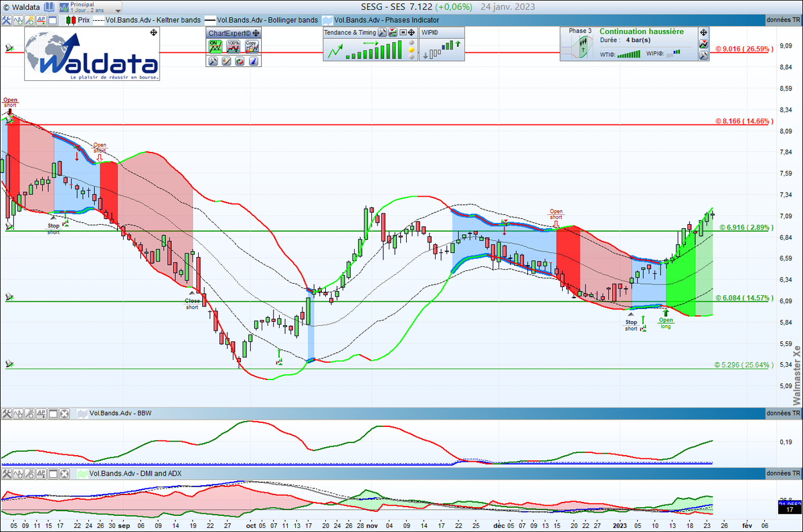Click the SESG - SES 7.122 title
Viewport: 803px width, 532px height.
point(396,7)
